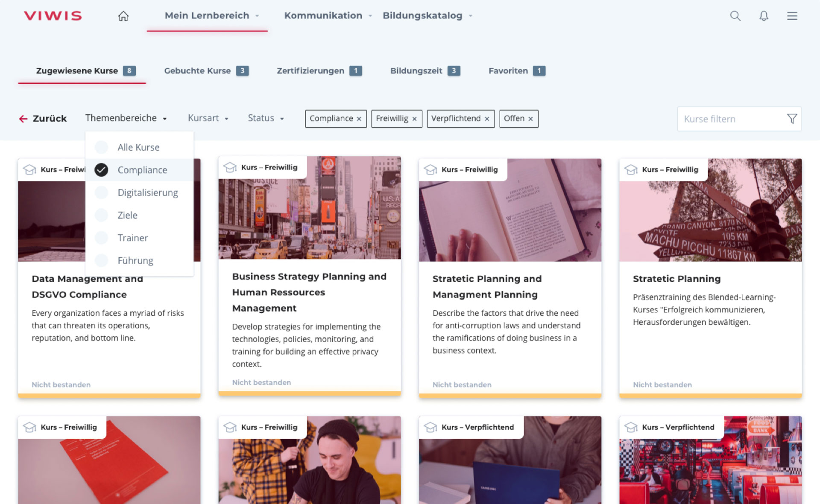Viewport: 820px width, 504px height.
Task: Open the hamburger menu icon
Action: (x=792, y=16)
